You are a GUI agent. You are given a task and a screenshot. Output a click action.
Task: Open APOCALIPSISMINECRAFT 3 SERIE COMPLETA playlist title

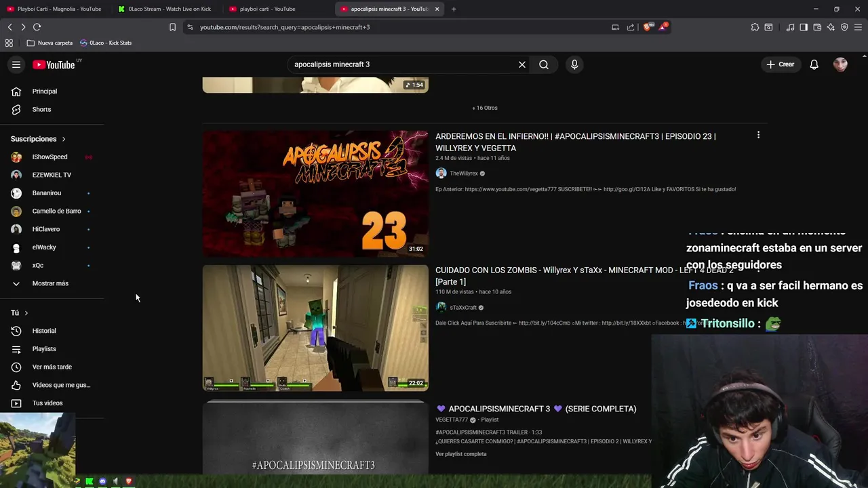(x=536, y=409)
